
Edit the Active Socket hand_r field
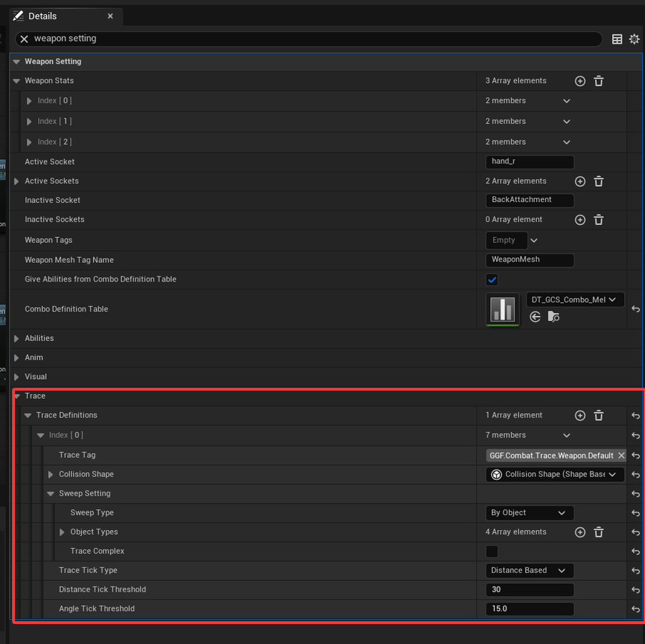(530, 162)
